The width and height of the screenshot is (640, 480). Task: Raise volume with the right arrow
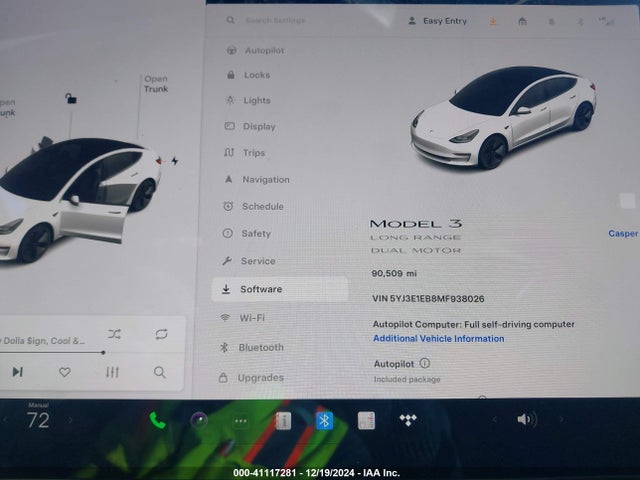tap(562, 419)
